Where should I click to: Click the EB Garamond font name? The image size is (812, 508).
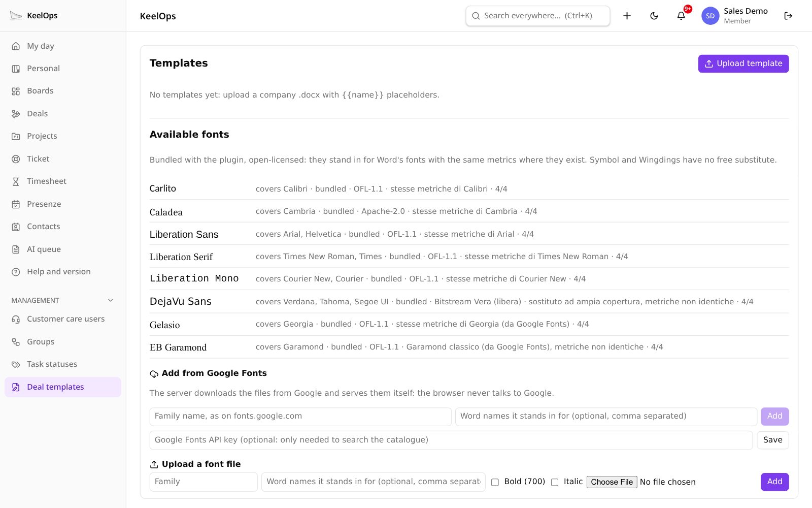[x=178, y=347]
